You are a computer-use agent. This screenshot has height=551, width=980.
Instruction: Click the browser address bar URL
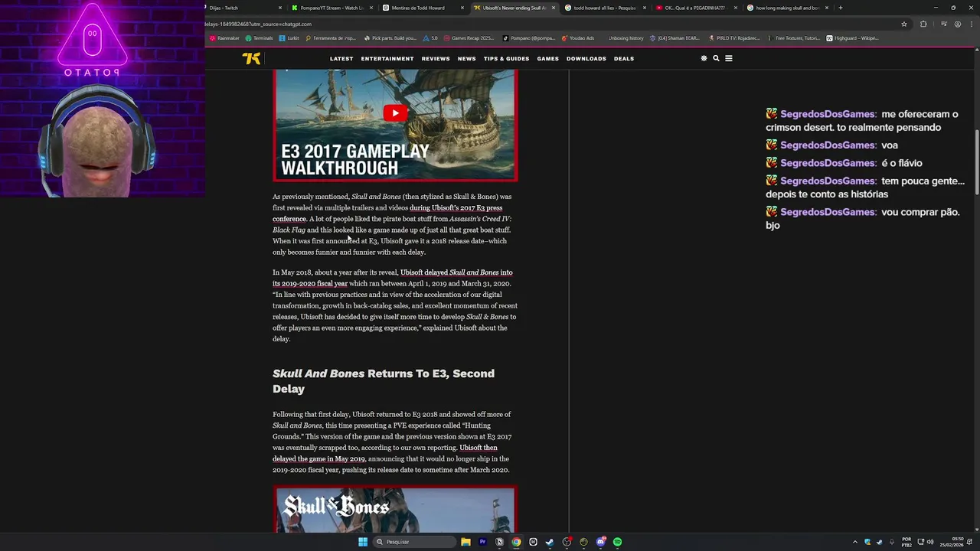click(258, 24)
